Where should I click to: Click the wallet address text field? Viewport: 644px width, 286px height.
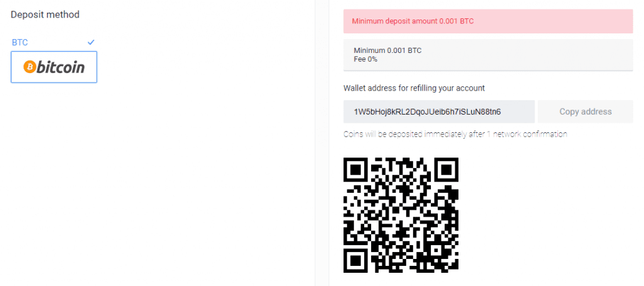pos(439,112)
